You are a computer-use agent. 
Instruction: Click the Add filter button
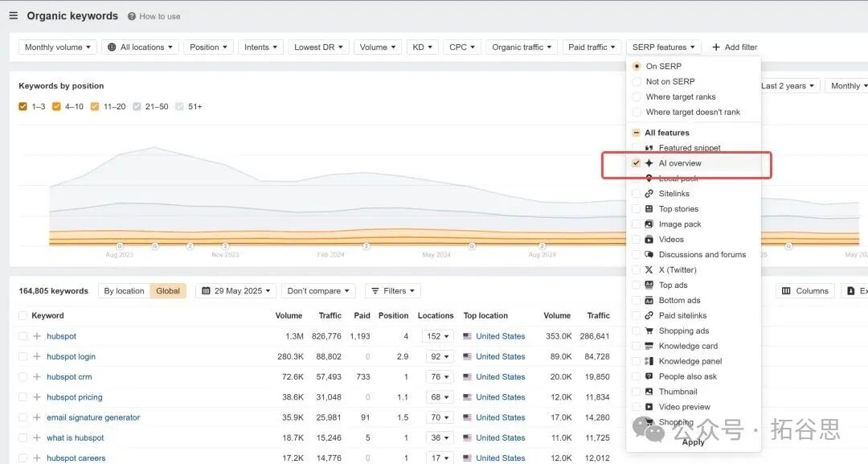pos(735,47)
